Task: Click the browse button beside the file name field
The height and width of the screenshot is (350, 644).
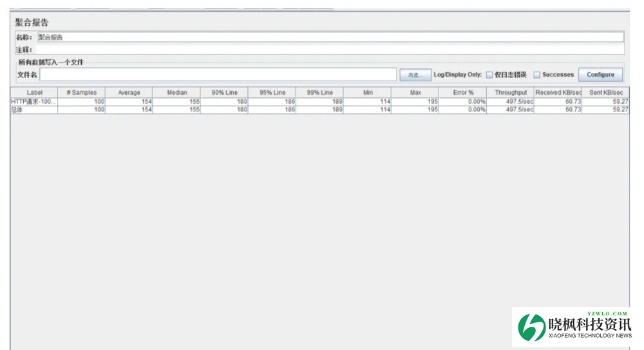Action: tap(415, 75)
